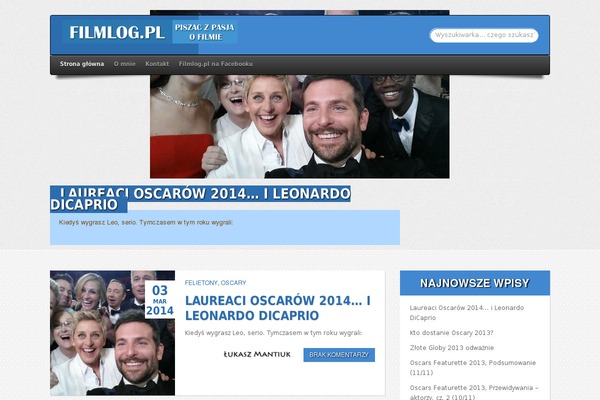Click the 03 Mar 2014 date badge
The width and height of the screenshot is (600, 400).
pyautogui.click(x=160, y=301)
